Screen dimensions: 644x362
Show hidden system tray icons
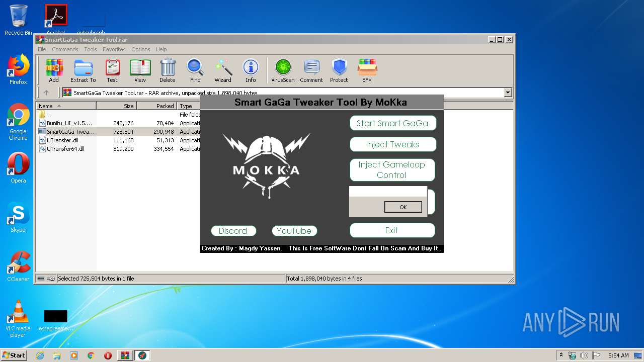point(561,355)
